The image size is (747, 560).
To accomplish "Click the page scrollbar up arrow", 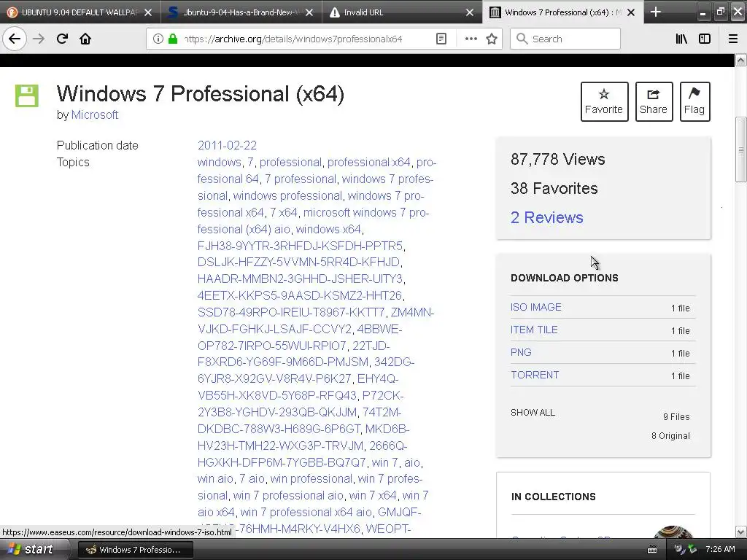I will pyautogui.click(x=740, y=60).
